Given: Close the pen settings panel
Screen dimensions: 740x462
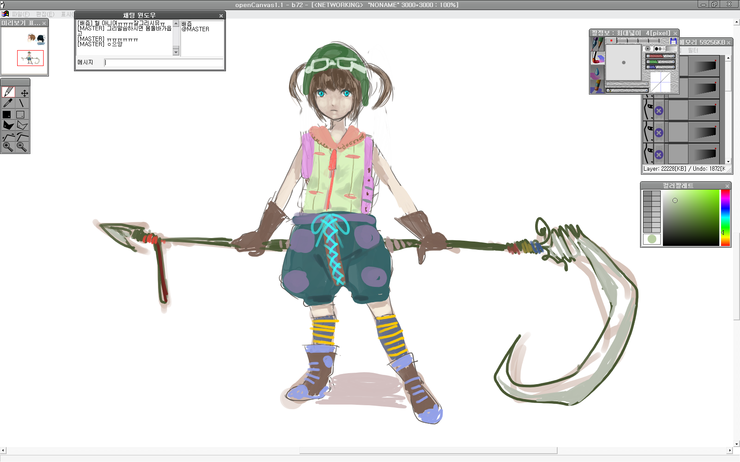Looking at the screenshot, I should tap(675, 33).
